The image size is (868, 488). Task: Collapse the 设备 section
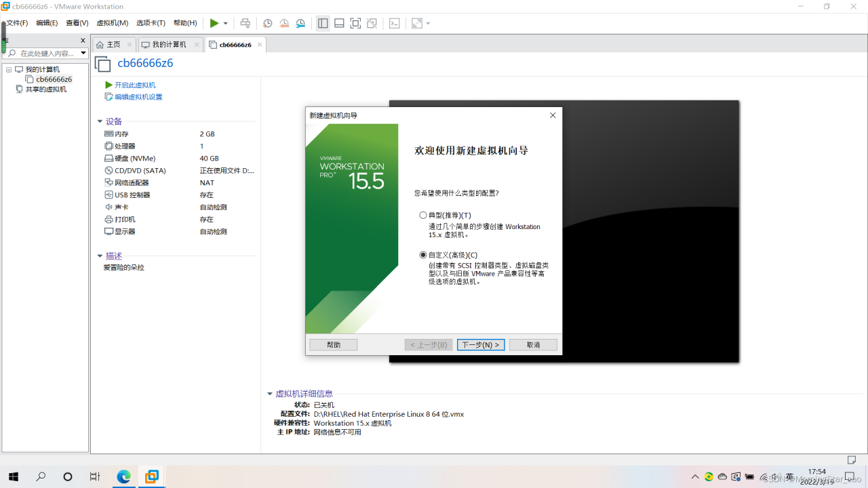(100, 122)
